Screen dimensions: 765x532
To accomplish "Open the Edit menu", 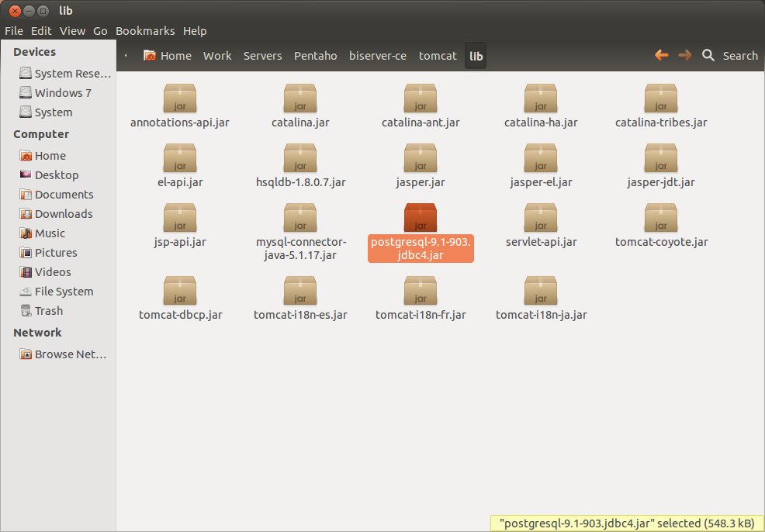I will (41, 31).
